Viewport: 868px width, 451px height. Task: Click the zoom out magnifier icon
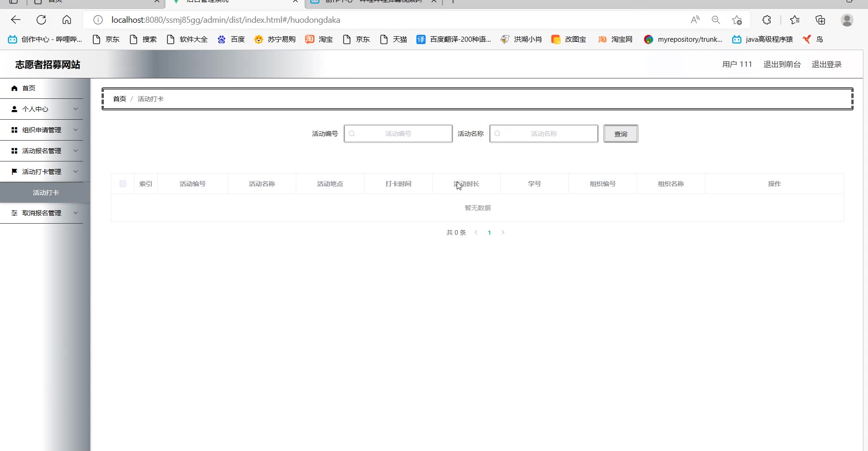(716, 20)
